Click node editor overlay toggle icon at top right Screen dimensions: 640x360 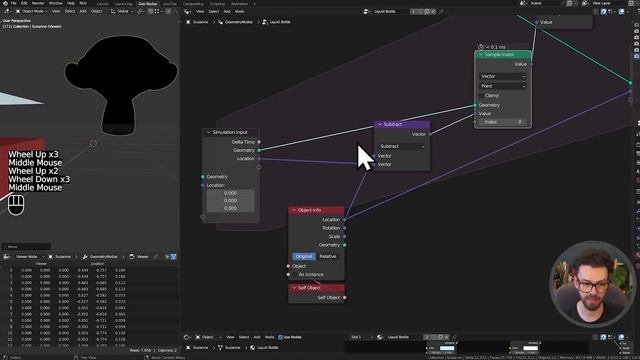(621, 11)
